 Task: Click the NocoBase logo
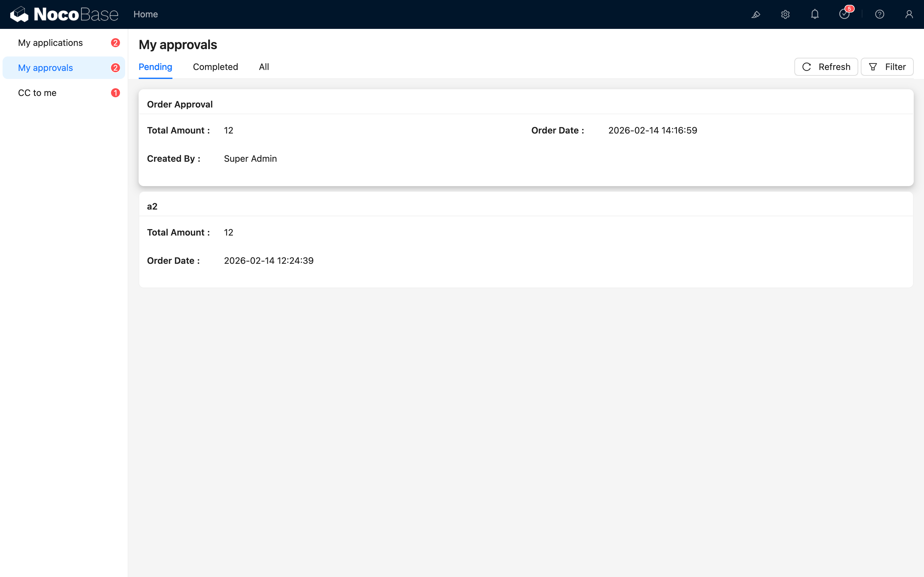(64, 14)
